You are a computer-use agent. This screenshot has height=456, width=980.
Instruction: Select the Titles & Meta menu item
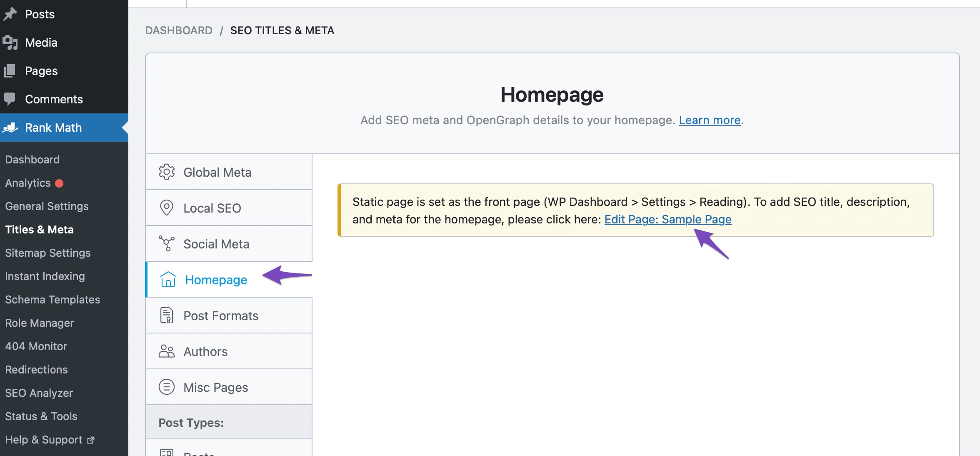pyautogui.click(x=39, y=229)
